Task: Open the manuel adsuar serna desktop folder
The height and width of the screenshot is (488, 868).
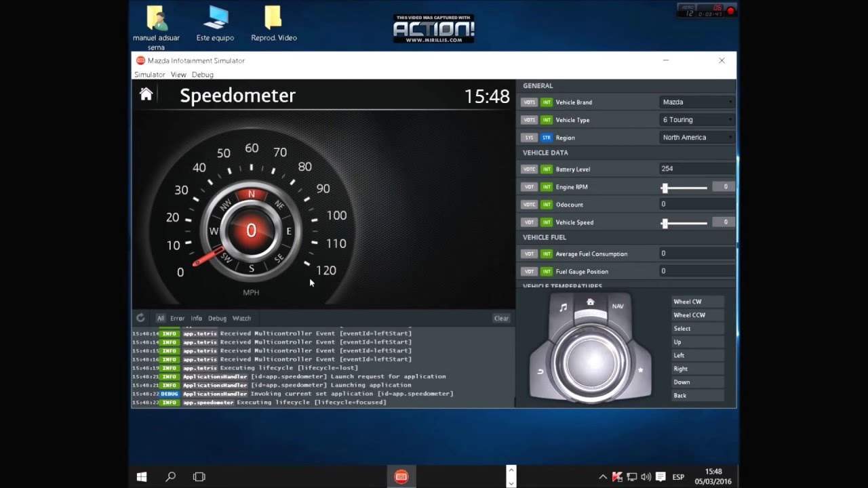Action: (x=156, y=28)
